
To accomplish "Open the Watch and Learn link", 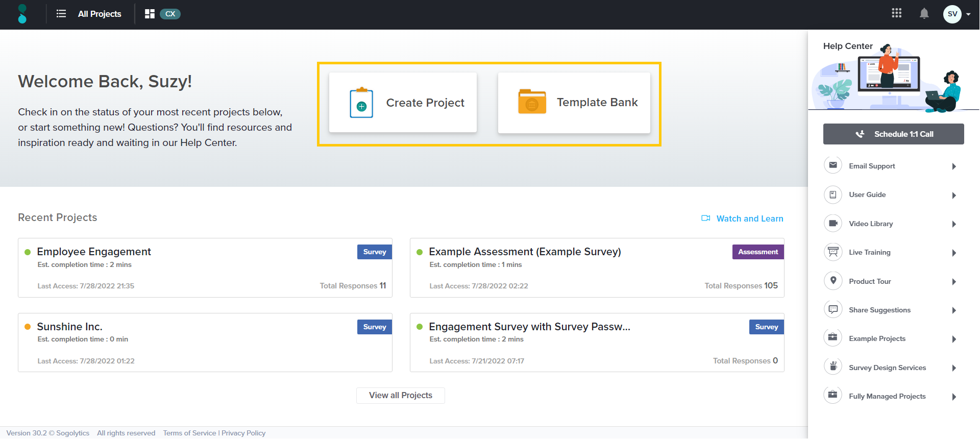I will (x=750, y=218).
